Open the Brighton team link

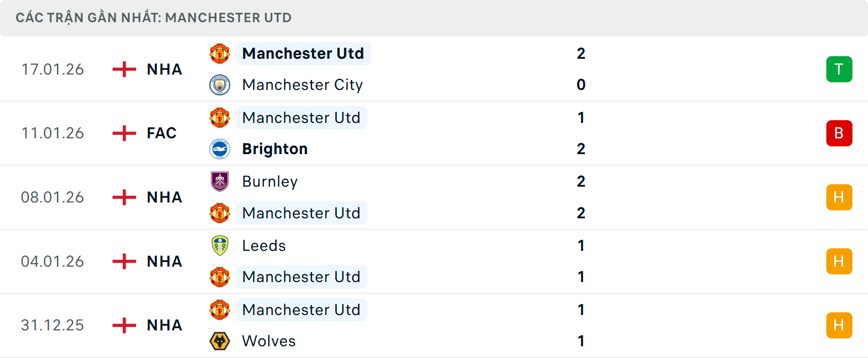click(x=274, y=149)
